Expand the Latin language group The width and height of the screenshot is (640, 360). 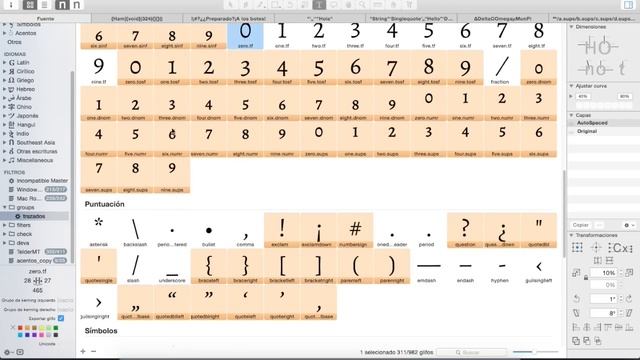pos(4,62)
